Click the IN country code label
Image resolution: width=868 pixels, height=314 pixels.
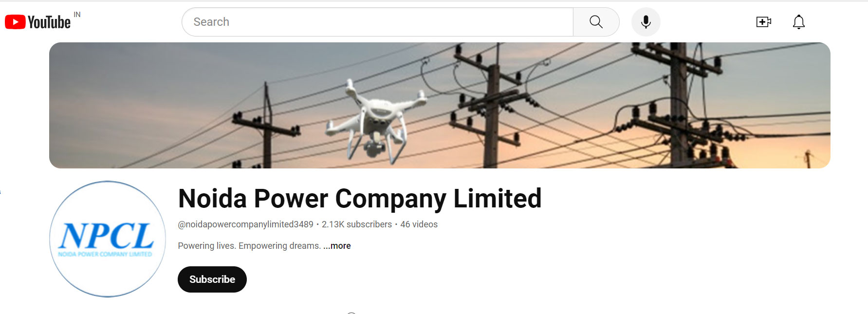pos(77,15)
